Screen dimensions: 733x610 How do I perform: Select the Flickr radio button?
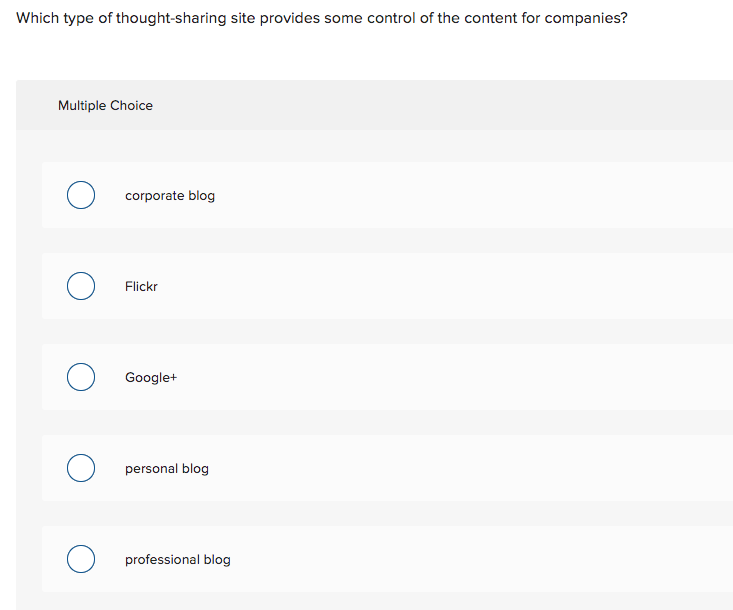81,286
